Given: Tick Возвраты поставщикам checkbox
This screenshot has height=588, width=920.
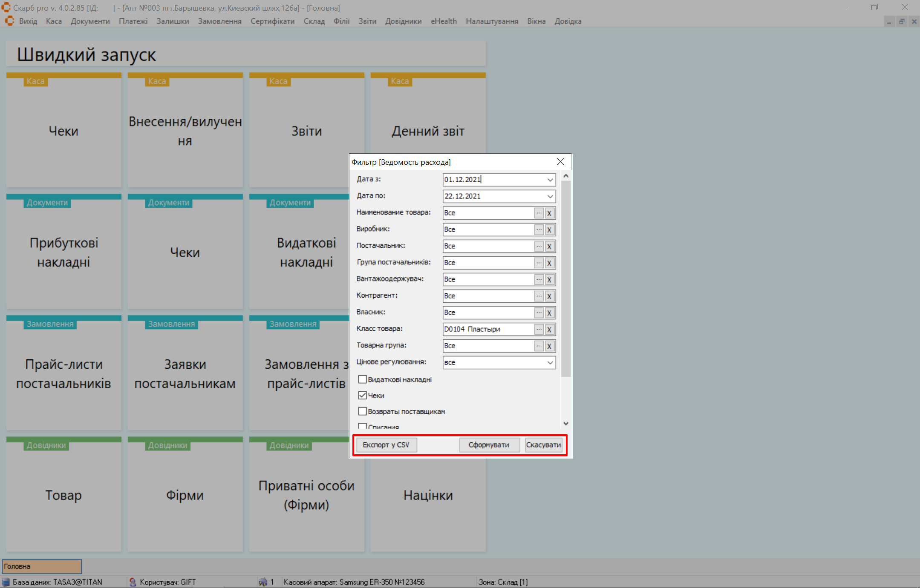Looking at the screenshot, I should tap(363, 411).
